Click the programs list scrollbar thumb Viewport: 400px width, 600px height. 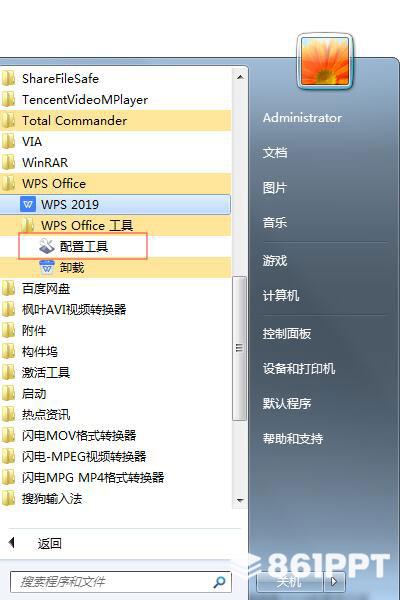coord(240,348)
